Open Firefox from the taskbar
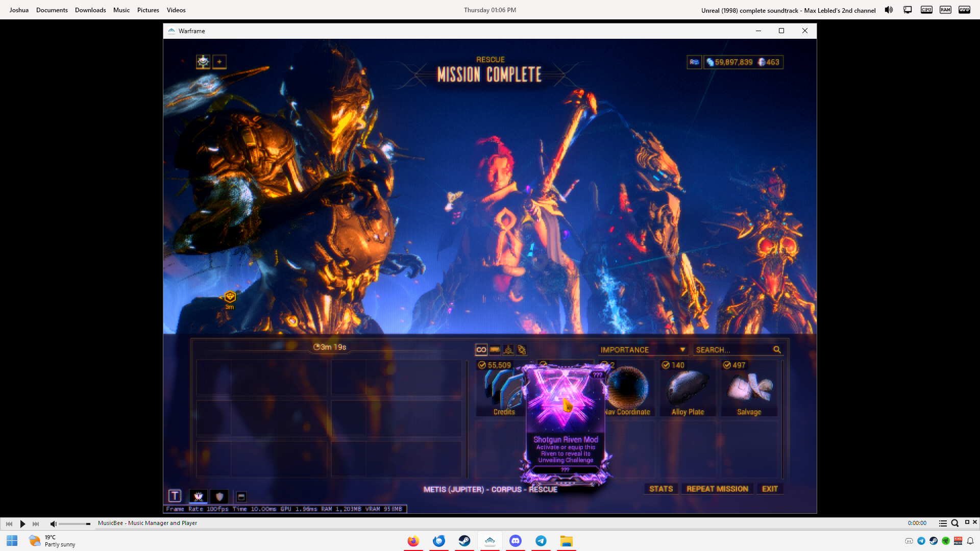The image size is (980, 551). click(413, 541)
